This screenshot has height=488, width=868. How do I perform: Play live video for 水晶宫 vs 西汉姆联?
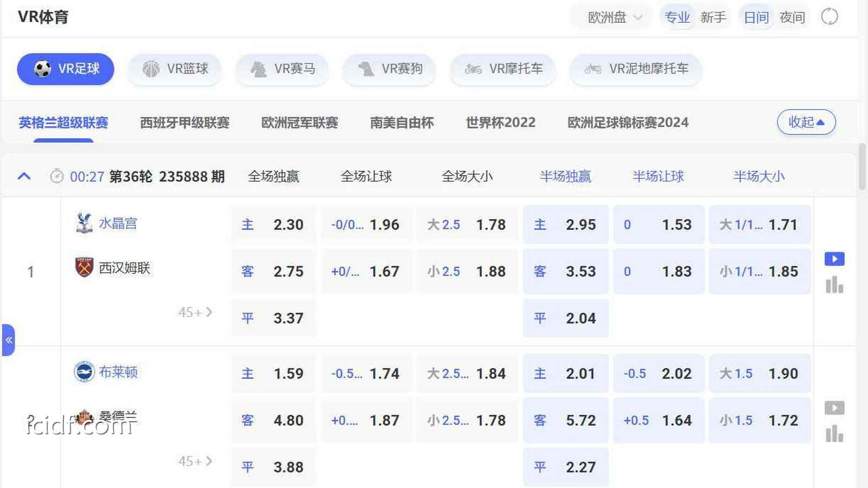tap(834, 259)
